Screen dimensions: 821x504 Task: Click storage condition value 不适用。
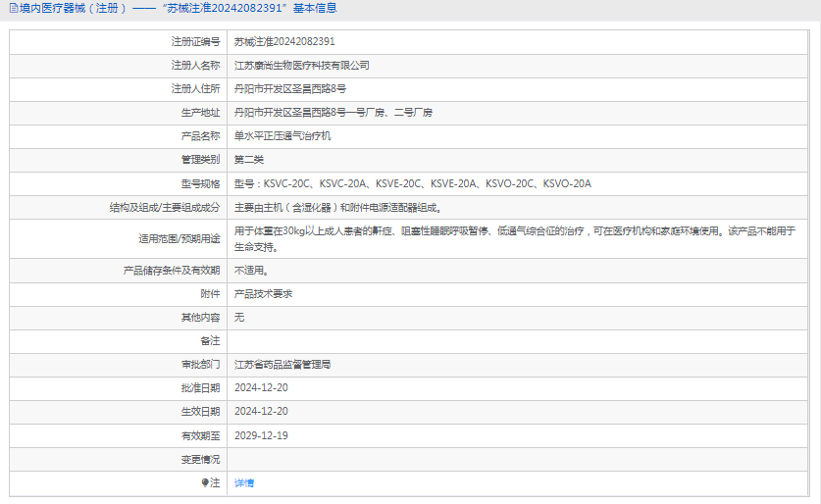click(x=251, y=271)
